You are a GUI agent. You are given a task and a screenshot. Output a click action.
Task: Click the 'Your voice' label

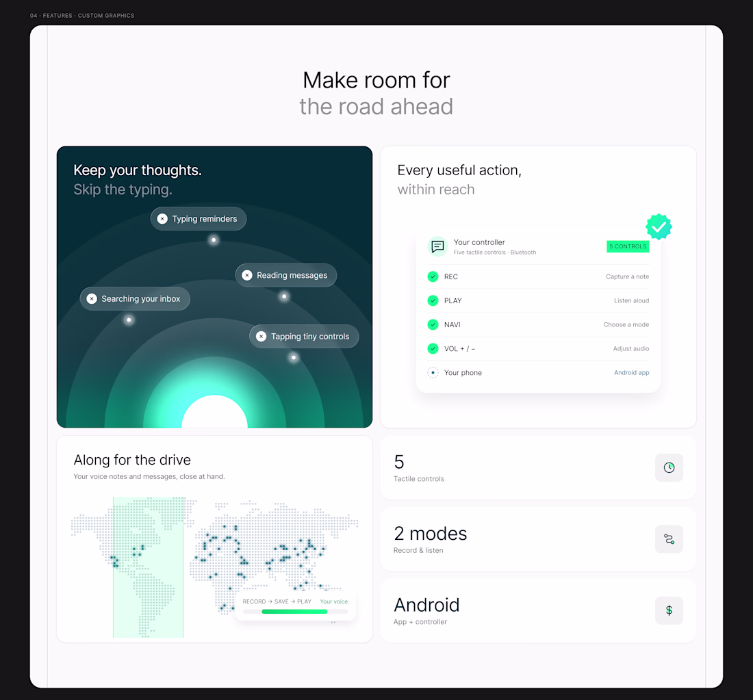tap(334, 601)
